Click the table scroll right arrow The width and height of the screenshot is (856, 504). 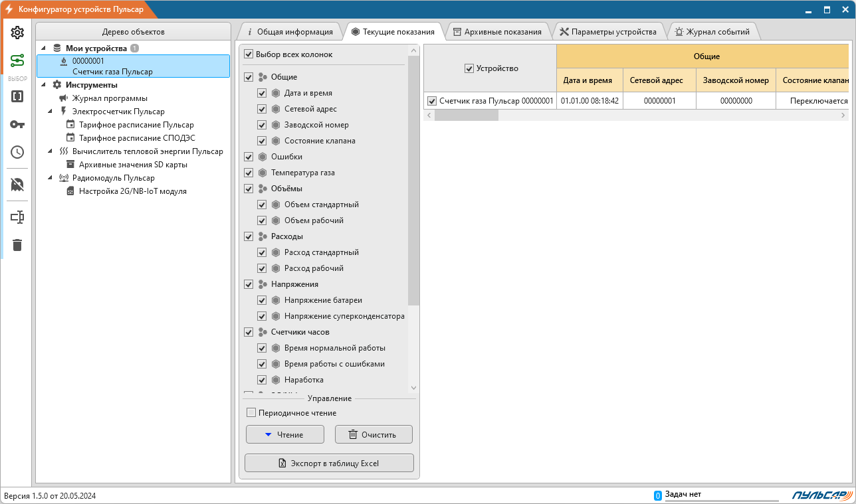coord(843,115)
